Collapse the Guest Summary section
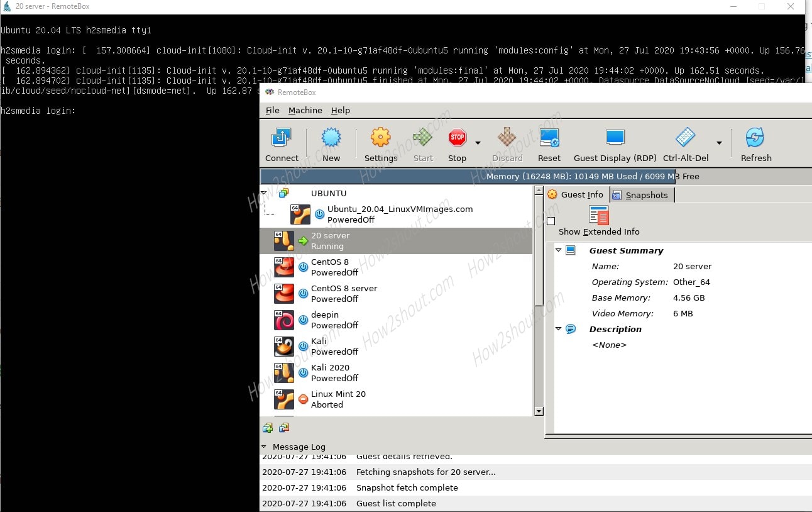The height and width of the screenshot is (512, 812). [558, 250]
